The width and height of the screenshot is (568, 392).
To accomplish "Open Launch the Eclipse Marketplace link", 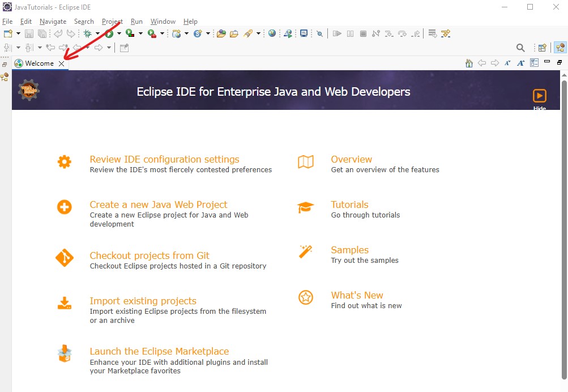I will [159, 351].
